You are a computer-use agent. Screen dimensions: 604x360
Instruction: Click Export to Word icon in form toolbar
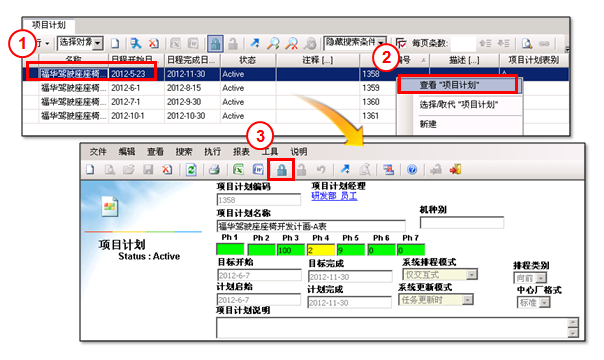click(258, 169)
